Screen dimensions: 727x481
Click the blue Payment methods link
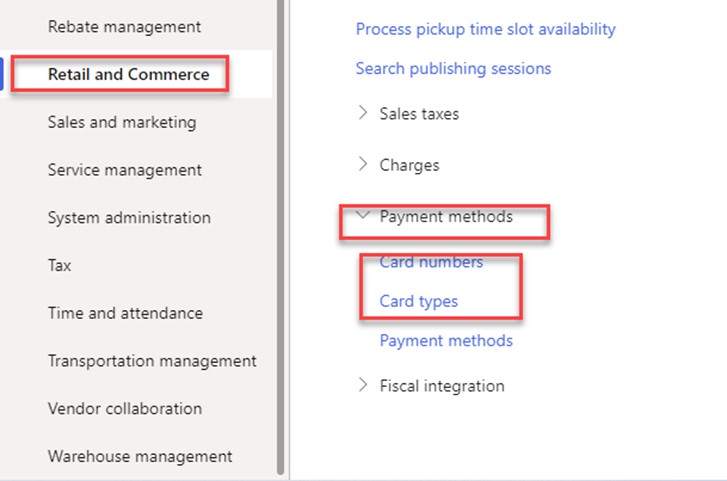point(446,341)
